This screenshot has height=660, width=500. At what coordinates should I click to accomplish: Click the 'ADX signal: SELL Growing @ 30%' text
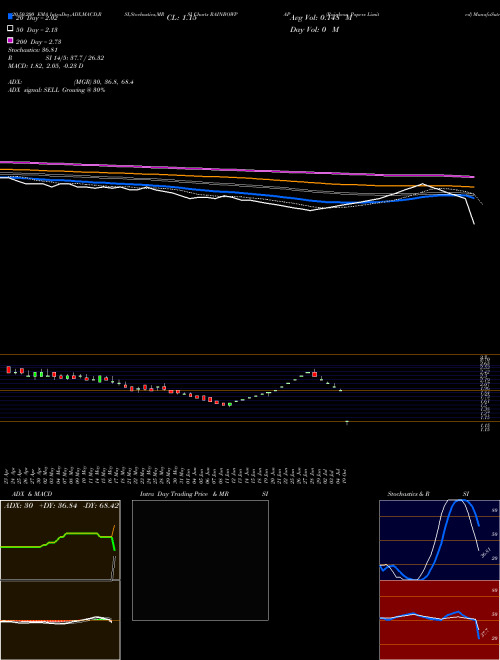pos(56,90)
